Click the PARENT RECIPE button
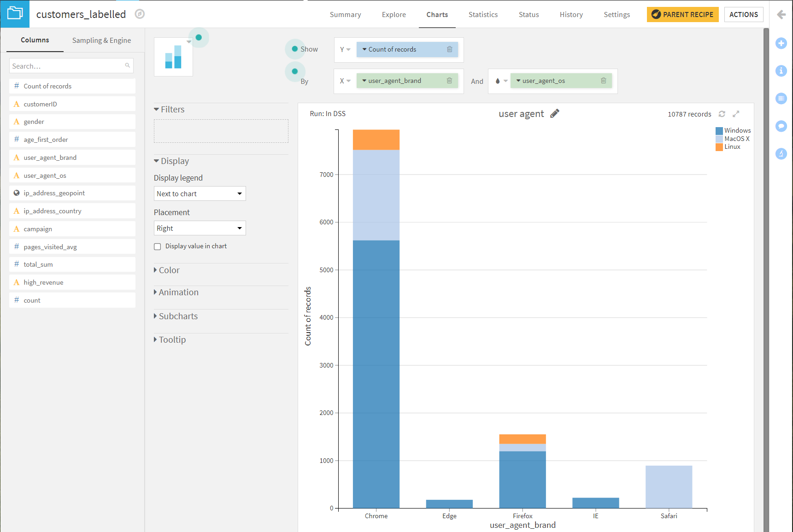793x532 pixels. click(682, 14)
